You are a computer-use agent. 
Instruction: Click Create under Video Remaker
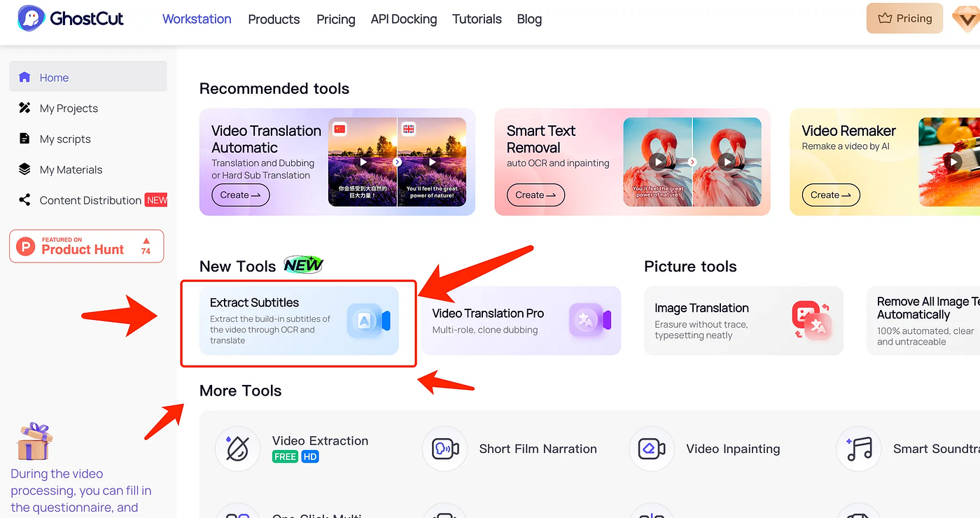831,195
